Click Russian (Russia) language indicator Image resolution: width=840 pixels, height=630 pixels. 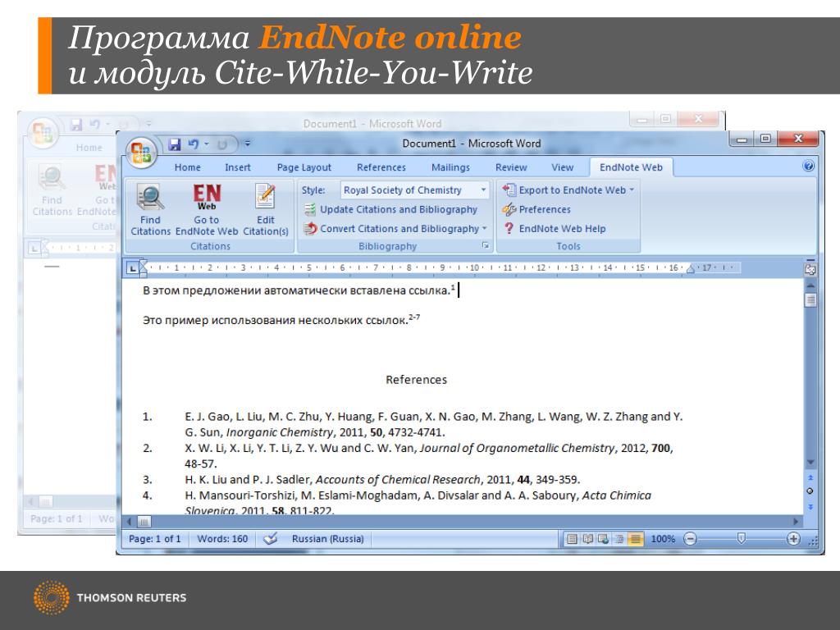tap(328, 539)
